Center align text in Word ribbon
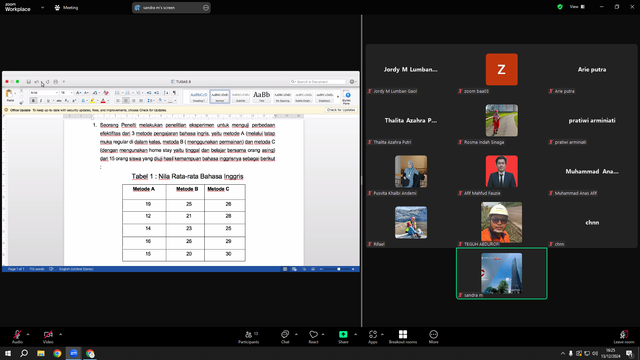 coord(126,100)
